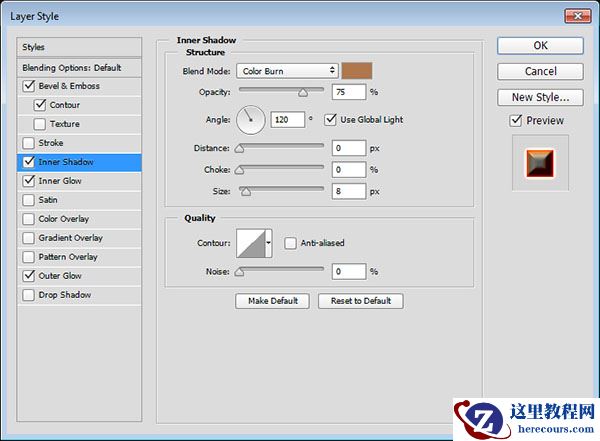Click the Make Default button

click(x=272, y=301)
